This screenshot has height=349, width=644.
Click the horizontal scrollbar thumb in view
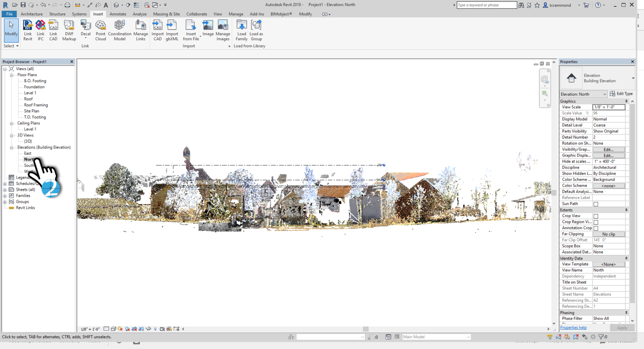click(365, 329)
